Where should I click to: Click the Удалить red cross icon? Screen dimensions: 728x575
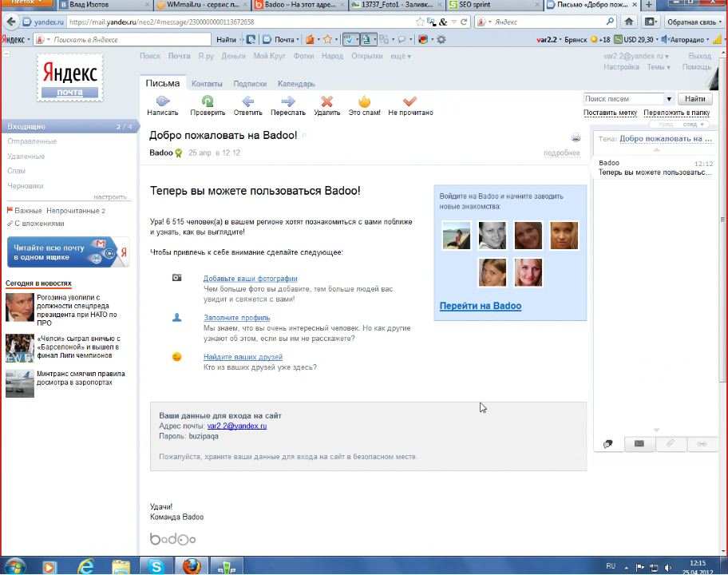[x=326, y=101]
